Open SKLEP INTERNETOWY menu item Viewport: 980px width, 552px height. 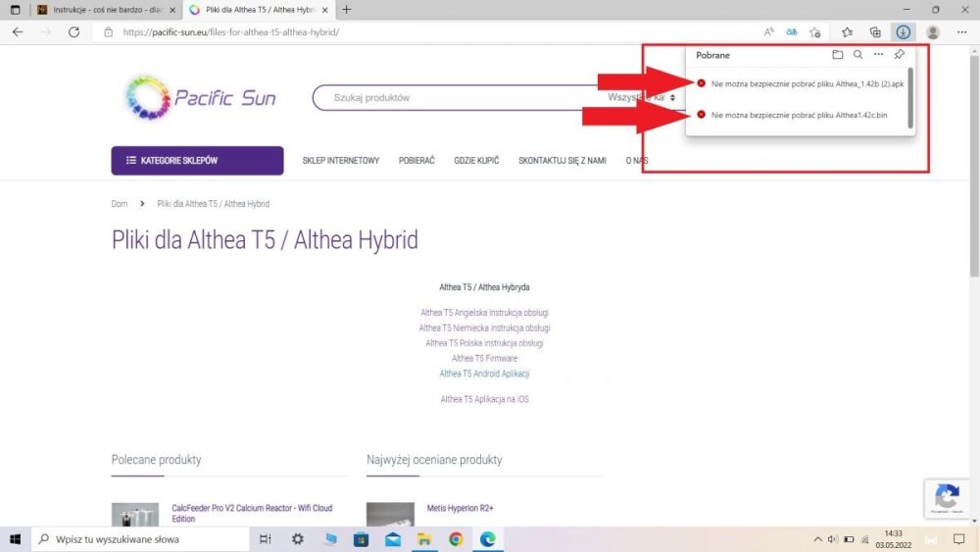click(340, 161)
